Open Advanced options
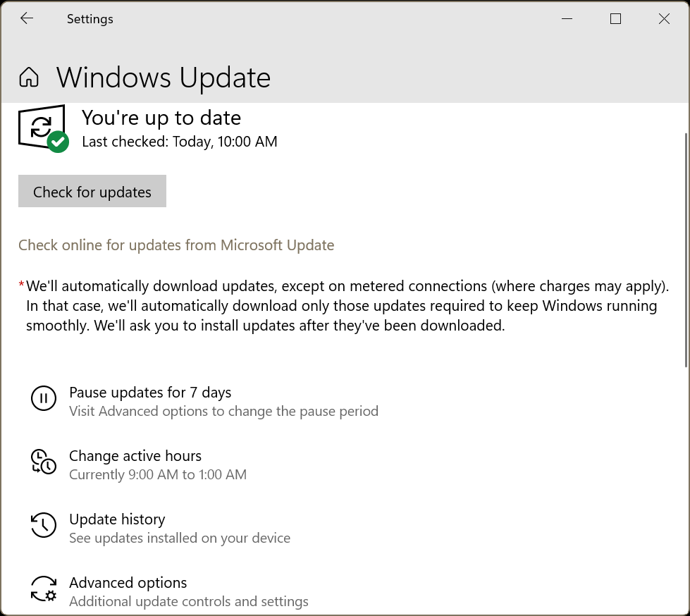 click(x=128, y=583)
